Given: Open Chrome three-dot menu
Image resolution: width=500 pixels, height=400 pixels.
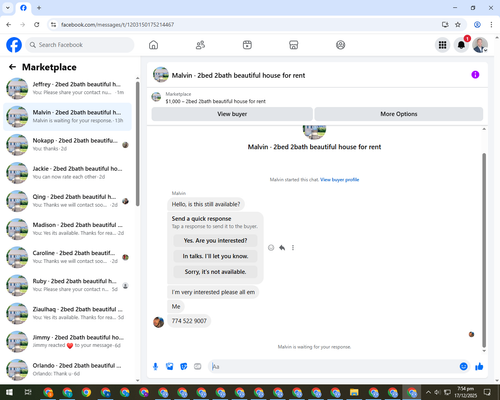Looking at the screenshot, I should (491, 24).
